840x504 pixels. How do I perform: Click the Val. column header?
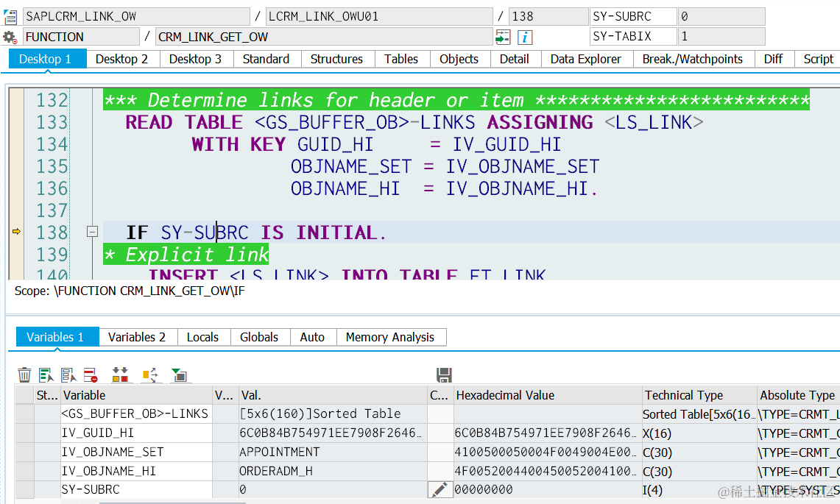coord(333,395)
